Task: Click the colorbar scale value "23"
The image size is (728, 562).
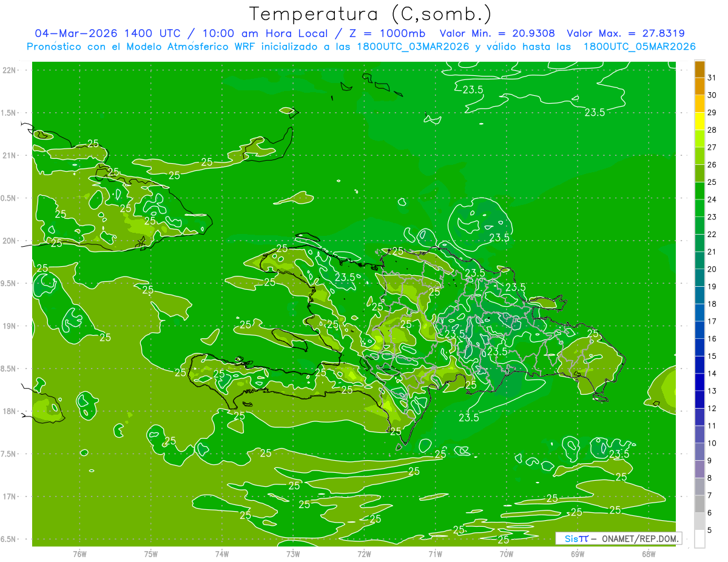Action: click(712, 217)
